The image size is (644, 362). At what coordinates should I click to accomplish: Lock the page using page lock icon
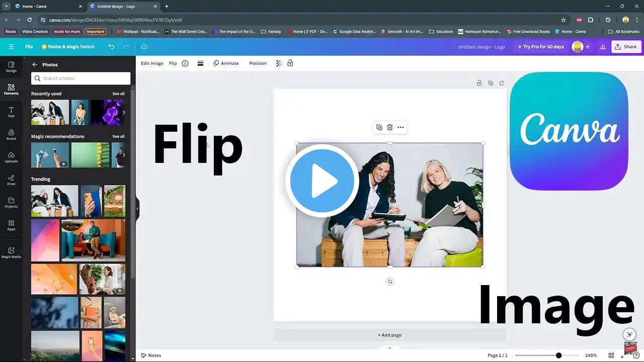tap(479, 83)
